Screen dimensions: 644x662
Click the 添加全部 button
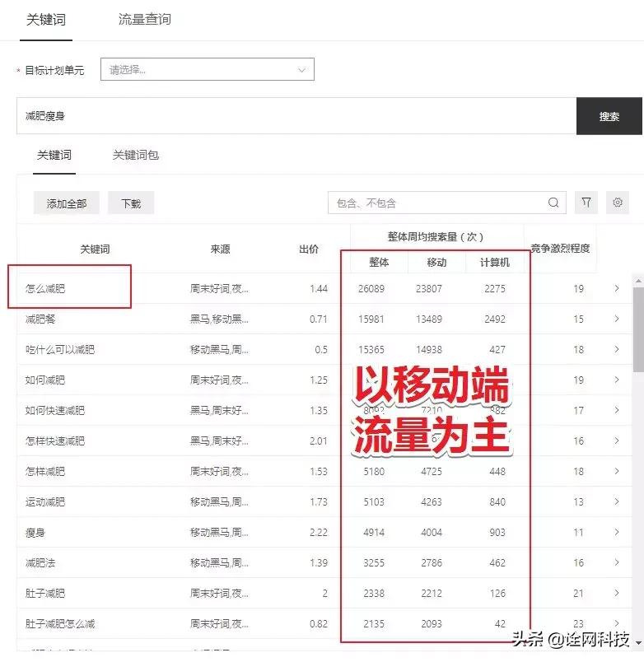66,203
